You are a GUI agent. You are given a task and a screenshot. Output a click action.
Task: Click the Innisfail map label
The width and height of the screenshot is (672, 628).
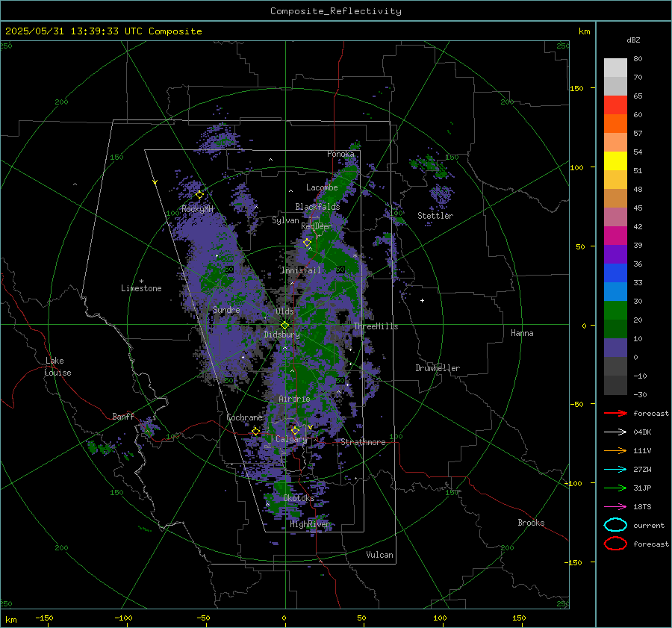301,270
